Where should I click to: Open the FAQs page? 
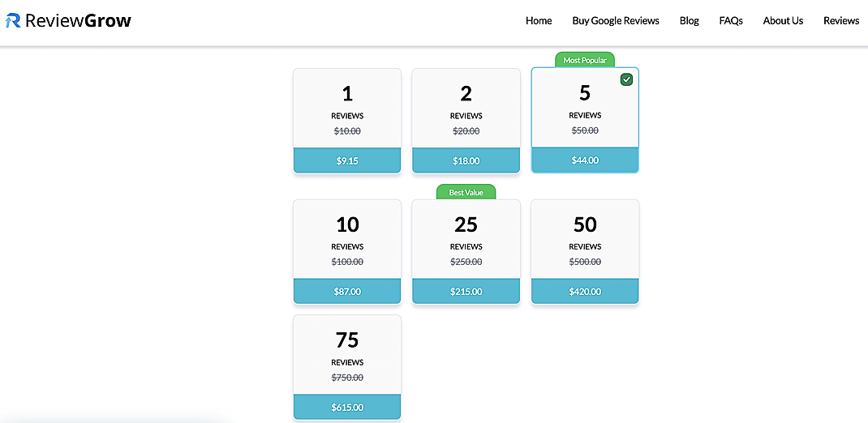pos(731,21)
